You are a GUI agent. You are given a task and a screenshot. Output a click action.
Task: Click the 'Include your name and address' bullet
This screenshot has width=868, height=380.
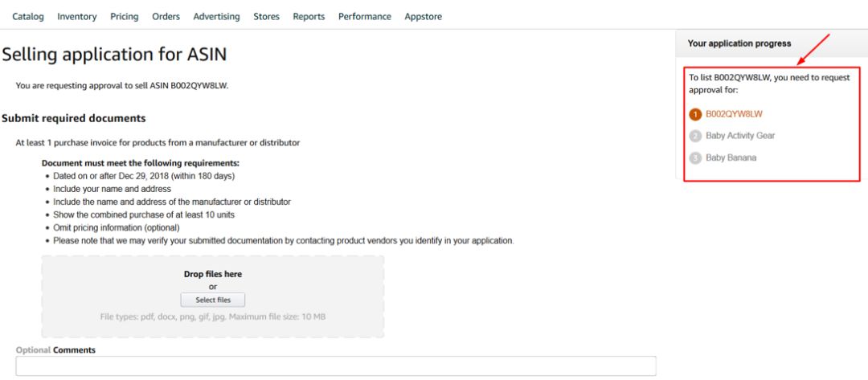click(x=112, y=189)
